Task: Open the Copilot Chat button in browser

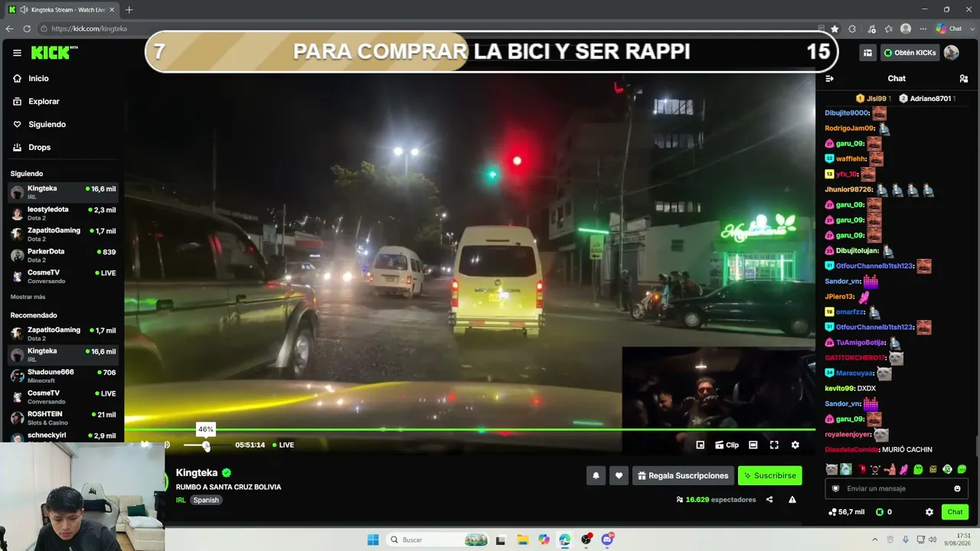Action: 949,28
